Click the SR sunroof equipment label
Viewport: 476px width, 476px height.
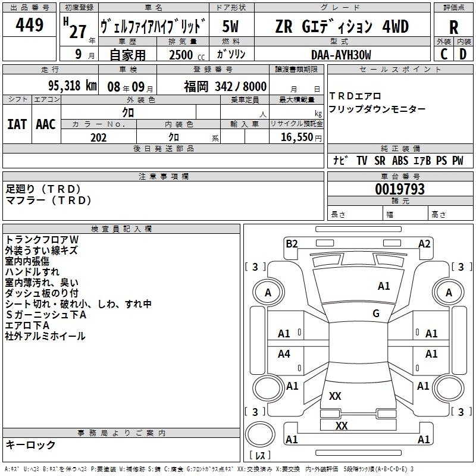[380, 161]
